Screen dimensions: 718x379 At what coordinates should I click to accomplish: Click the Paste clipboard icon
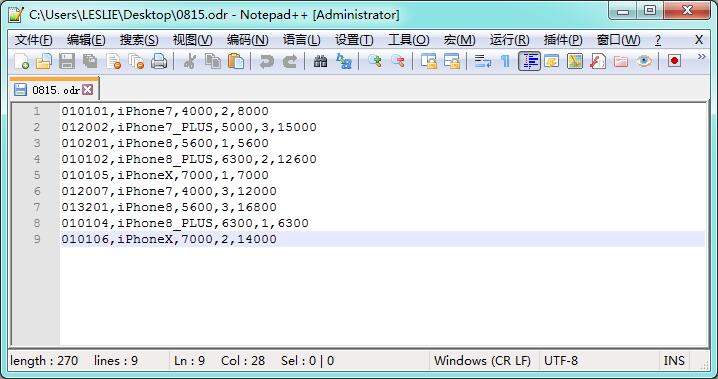(x=235, y=61)
